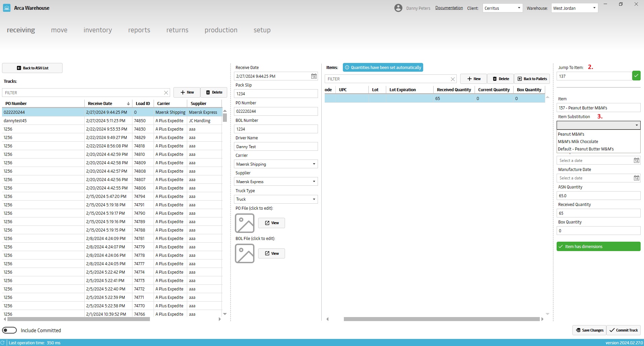Select truck row with Load ID 74766
644x346 pixels.
click(112, 314)
